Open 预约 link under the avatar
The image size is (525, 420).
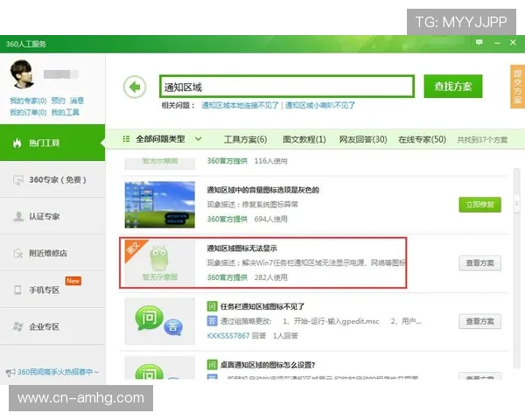tap(59, 101)
